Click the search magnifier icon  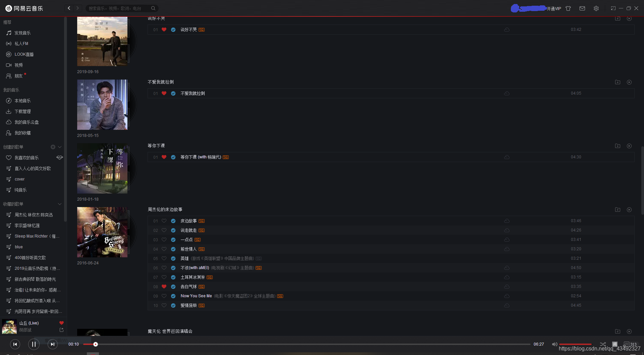pyautogui.click(x=153, y=8)
